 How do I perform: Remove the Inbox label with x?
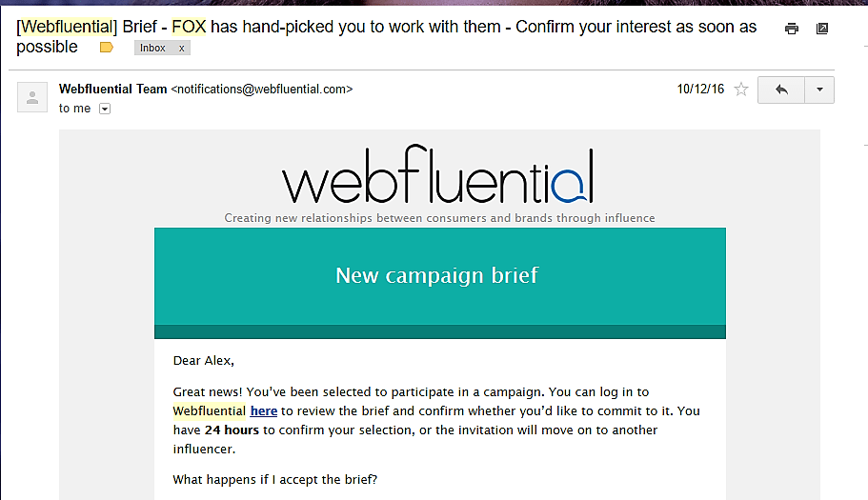point(182,49)
